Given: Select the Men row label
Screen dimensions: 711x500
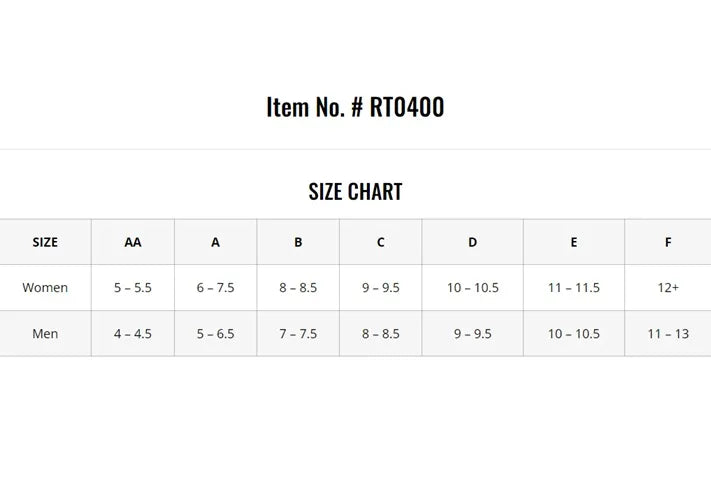Looking at the screenshot, I should point(45,334).
